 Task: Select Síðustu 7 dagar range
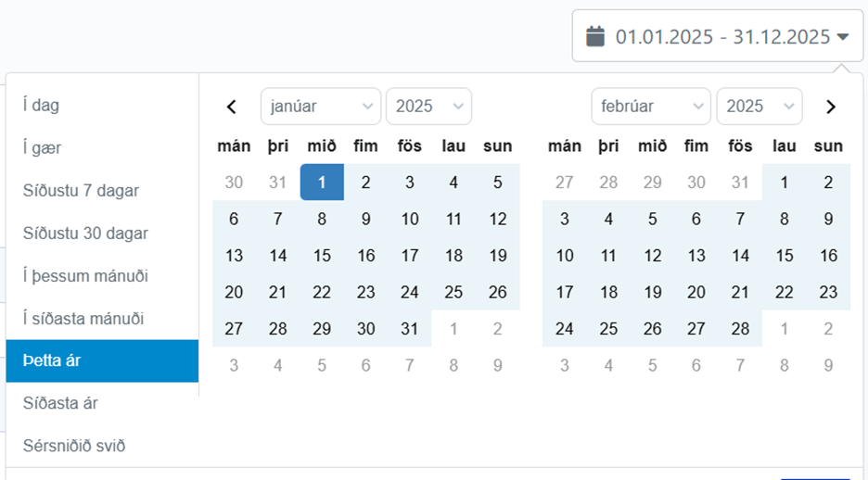pyautogui.click(x=102, y=190)
